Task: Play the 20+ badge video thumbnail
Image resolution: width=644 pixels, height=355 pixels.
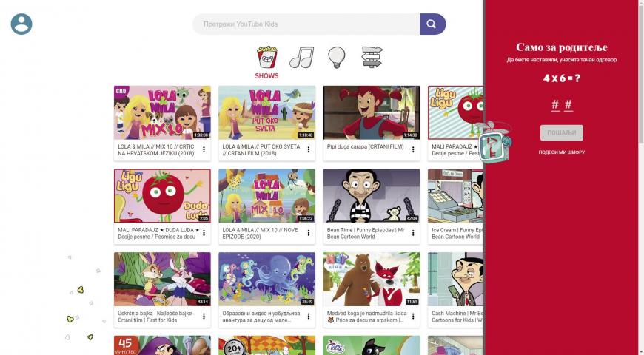Action: (x=267, y=345)
